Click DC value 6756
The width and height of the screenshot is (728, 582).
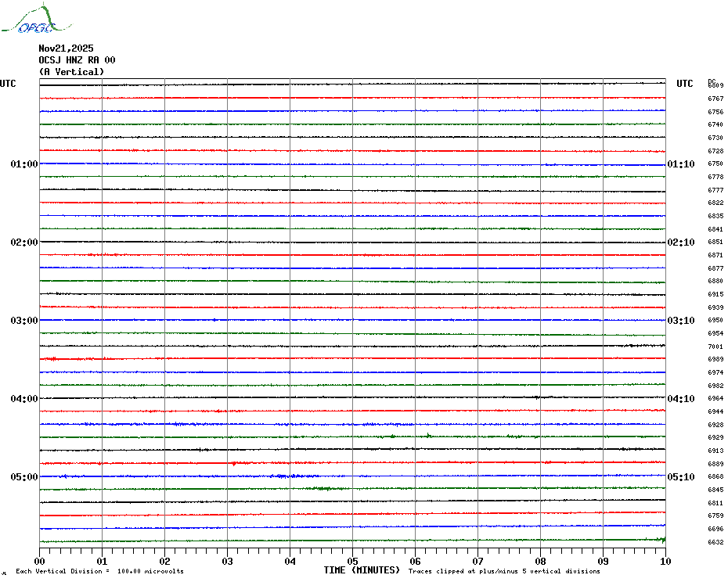715,112
